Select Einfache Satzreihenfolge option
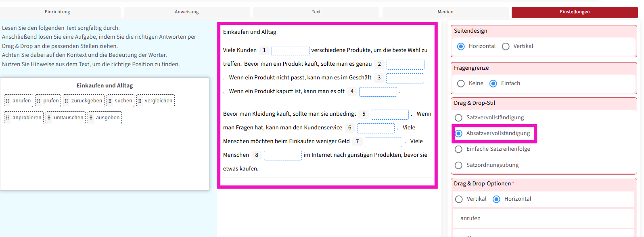 pyautogui.click(x=458, y=149)
